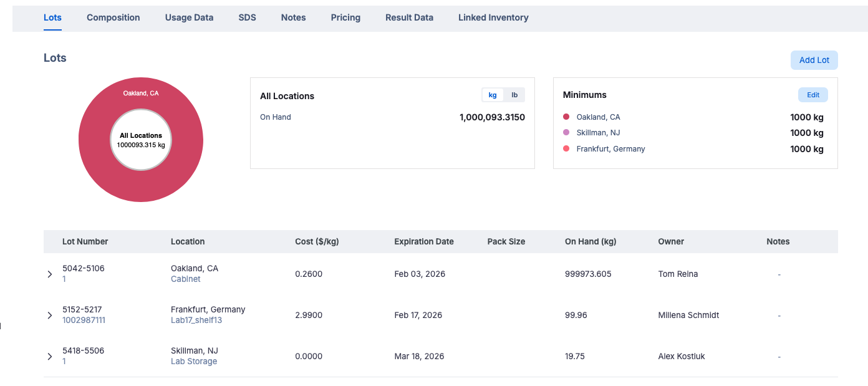Go to the Pricing tab

[345, 17]
